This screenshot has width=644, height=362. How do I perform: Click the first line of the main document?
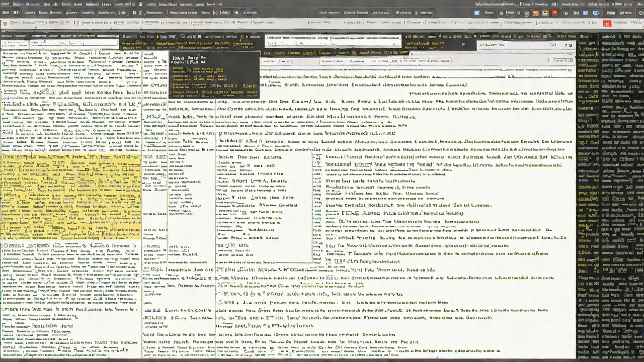(352, 77)
